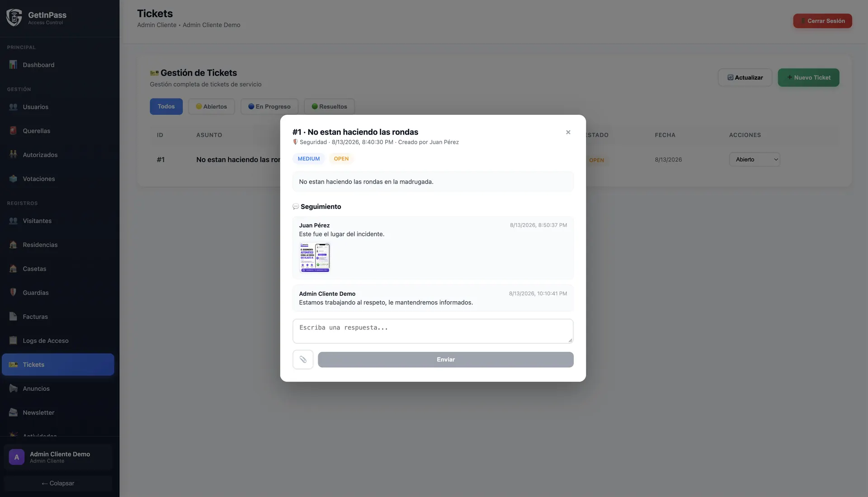Click ticket row ID #1
The width and height of the screenshot is (868, 497).
(x=160, y=160)
